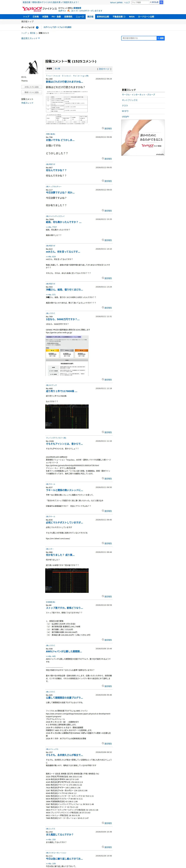Open the 不動産投資 external link tab
186x868 pixels.
tap(119, 16)
